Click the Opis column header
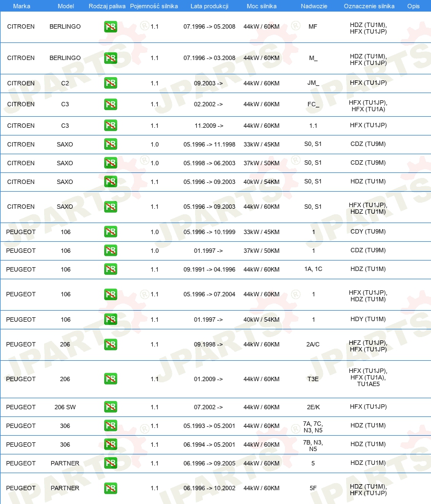Screen dimensions: 431x504 413,6
